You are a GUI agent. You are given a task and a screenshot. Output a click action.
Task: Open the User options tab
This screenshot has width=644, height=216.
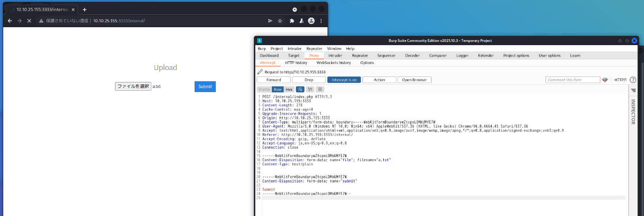pyautogui.click(x=550, y=55)
